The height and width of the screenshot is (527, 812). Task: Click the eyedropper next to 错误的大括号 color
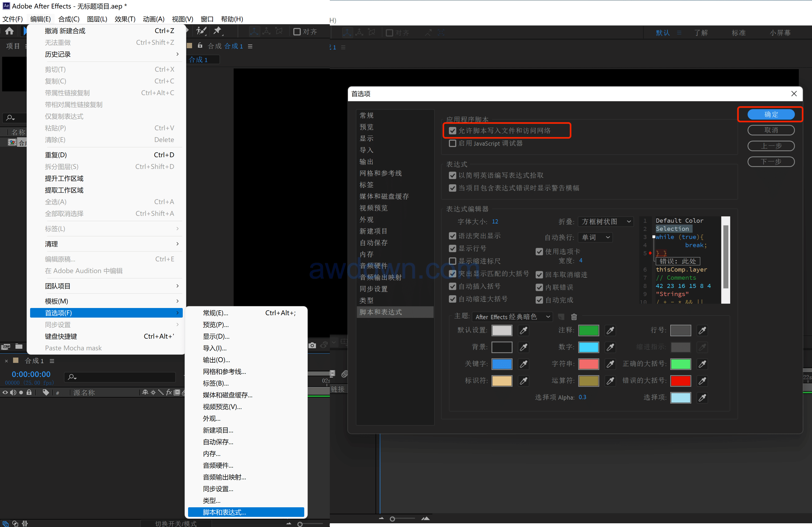click(x=702, y=381)
